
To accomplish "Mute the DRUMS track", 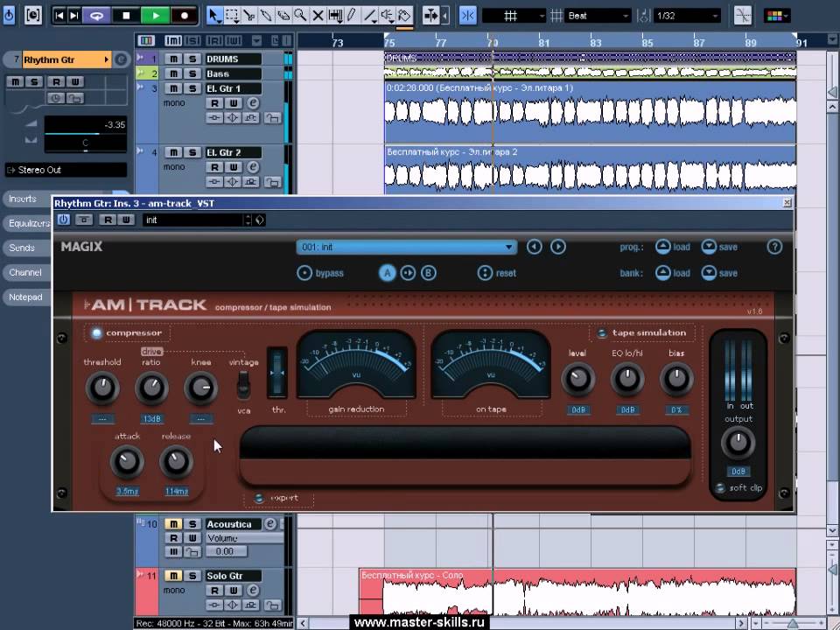I will point(173,59).
